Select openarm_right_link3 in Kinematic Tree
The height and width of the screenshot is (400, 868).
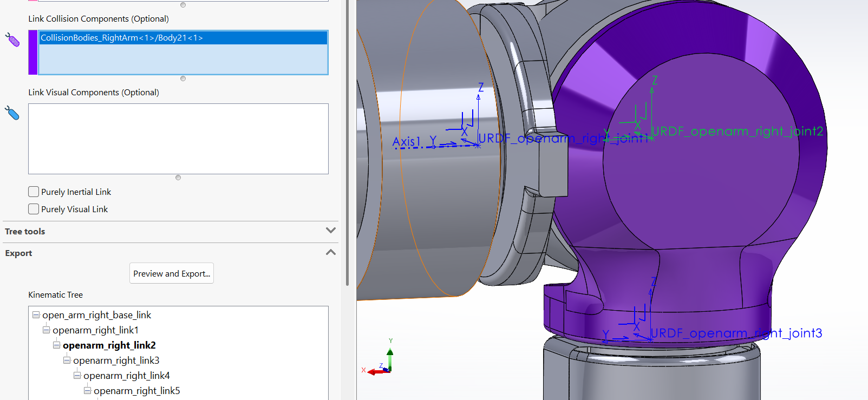[x=116, y=360]
